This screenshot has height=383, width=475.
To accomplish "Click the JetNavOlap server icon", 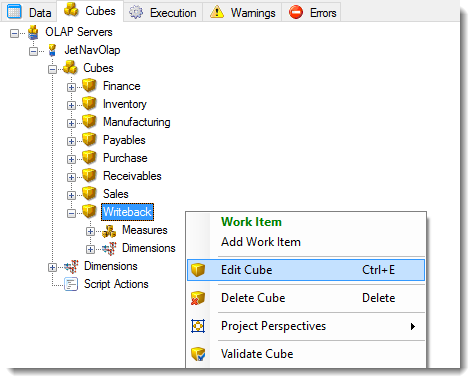I will pos(52,50).
